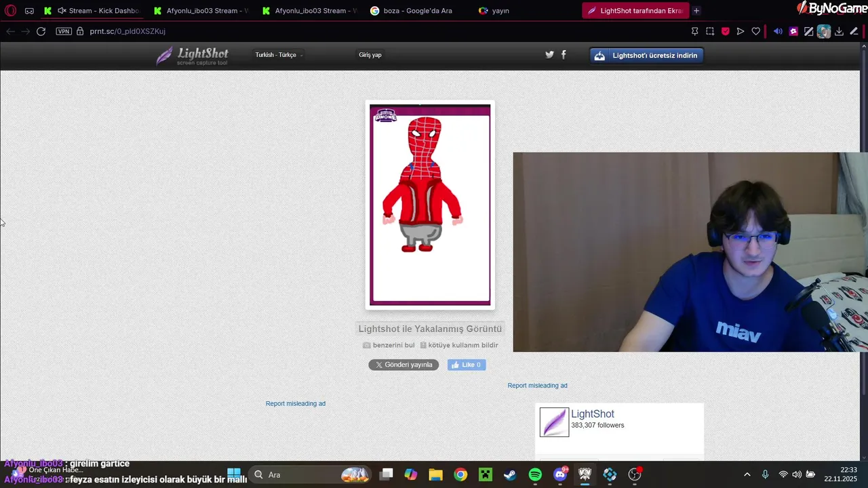
Task: Open Steam from the taskbar
Action: click(510, 474)
